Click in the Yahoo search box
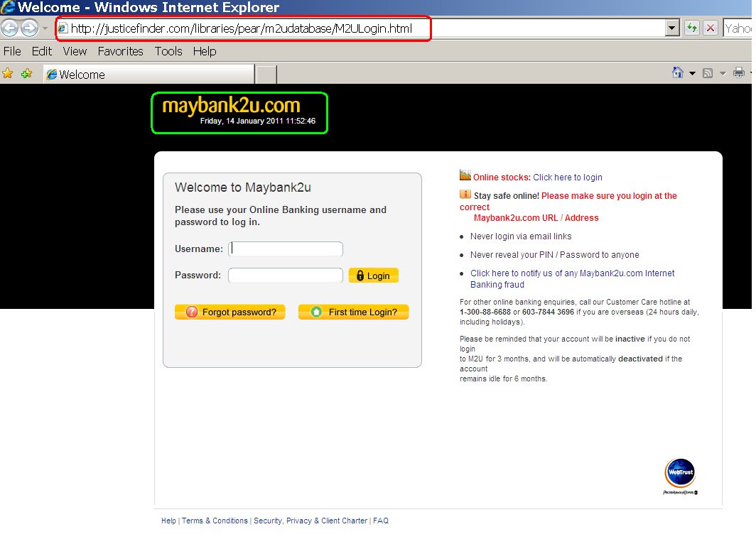Viewport: 756px width, 539px height. tap(738, 28)
